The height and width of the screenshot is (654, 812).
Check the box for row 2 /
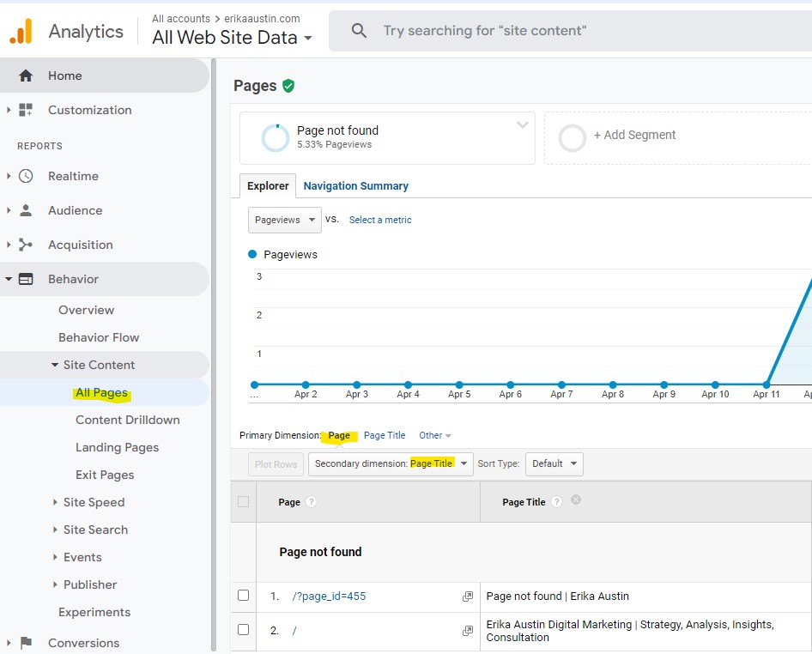point(244,630)
